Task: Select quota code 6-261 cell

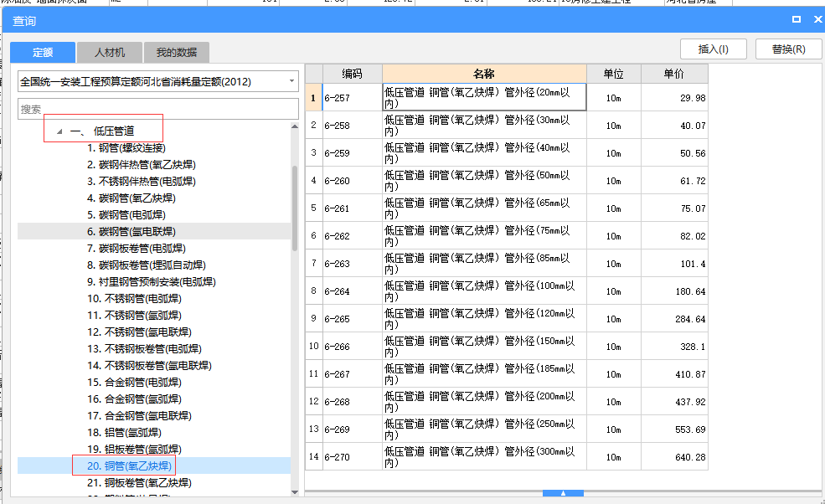Action: 352,208
